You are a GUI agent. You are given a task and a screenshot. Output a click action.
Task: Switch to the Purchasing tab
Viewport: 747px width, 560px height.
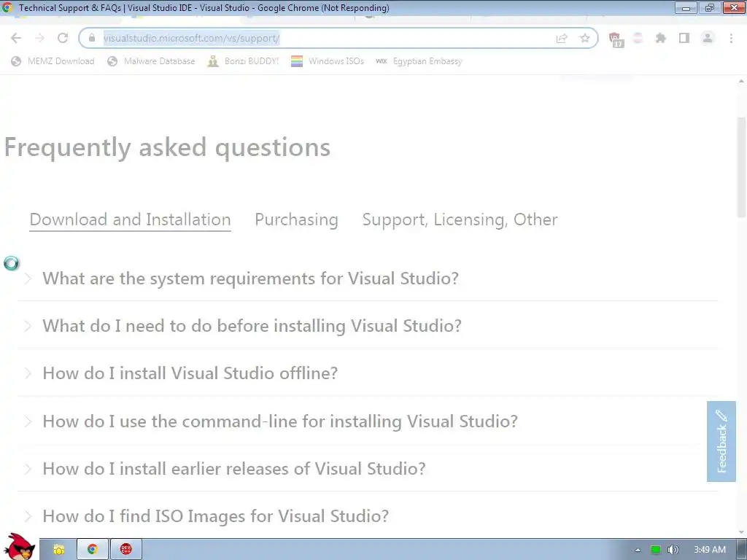[x=296, y=219]
